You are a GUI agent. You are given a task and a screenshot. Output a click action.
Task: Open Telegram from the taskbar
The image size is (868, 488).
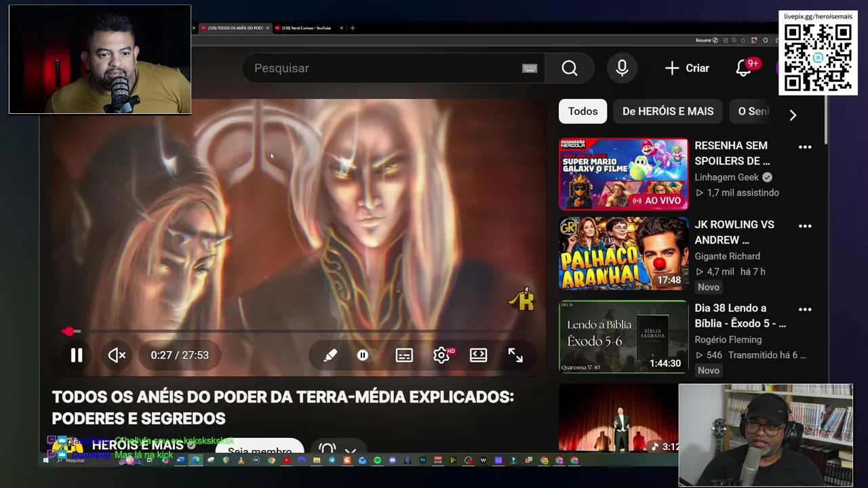click(332, 461)
